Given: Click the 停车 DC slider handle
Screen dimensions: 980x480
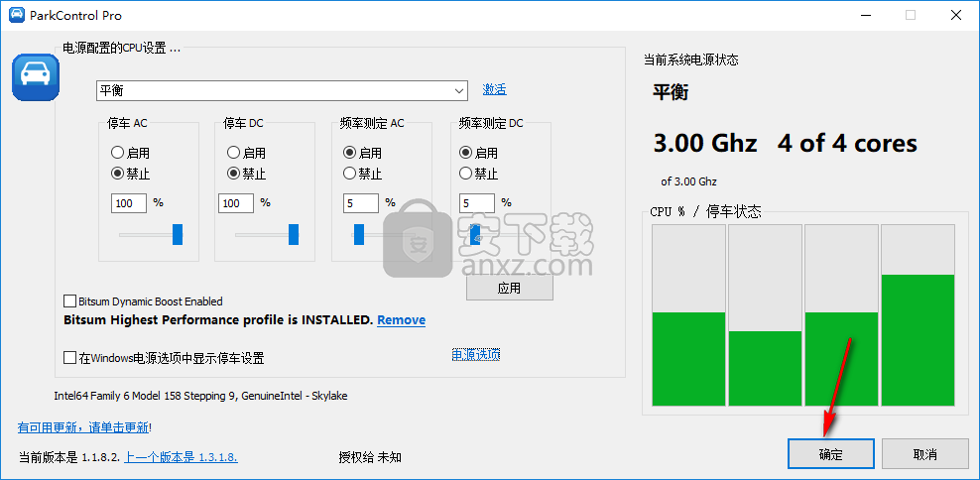Looking at the screenshot, I should pyautogui.click(x=294, y=234).
